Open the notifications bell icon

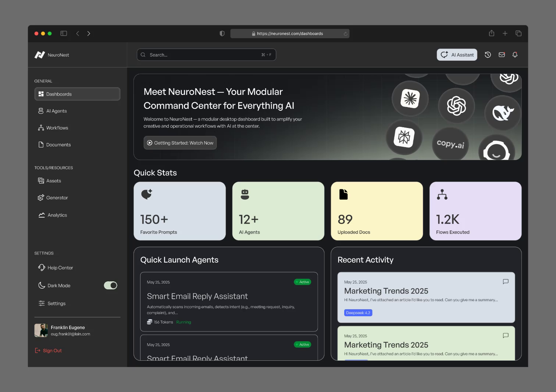pyautogui.click(x=515, y=54)
